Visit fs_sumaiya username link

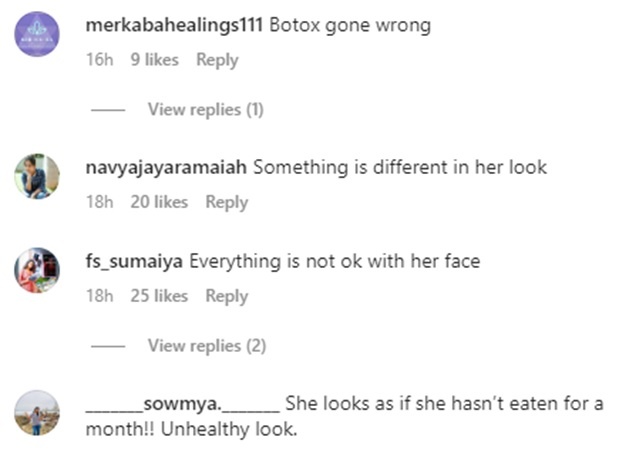tap(135, 262)
